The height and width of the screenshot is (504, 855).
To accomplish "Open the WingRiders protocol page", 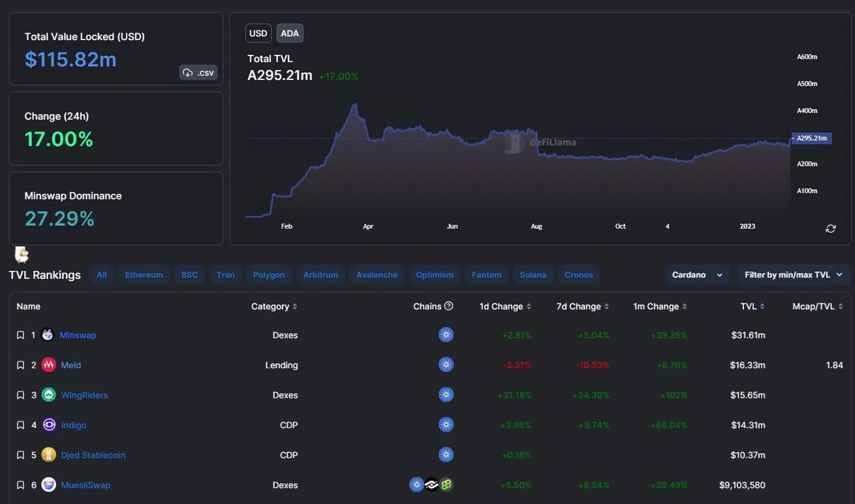I will tap(84, 395).
